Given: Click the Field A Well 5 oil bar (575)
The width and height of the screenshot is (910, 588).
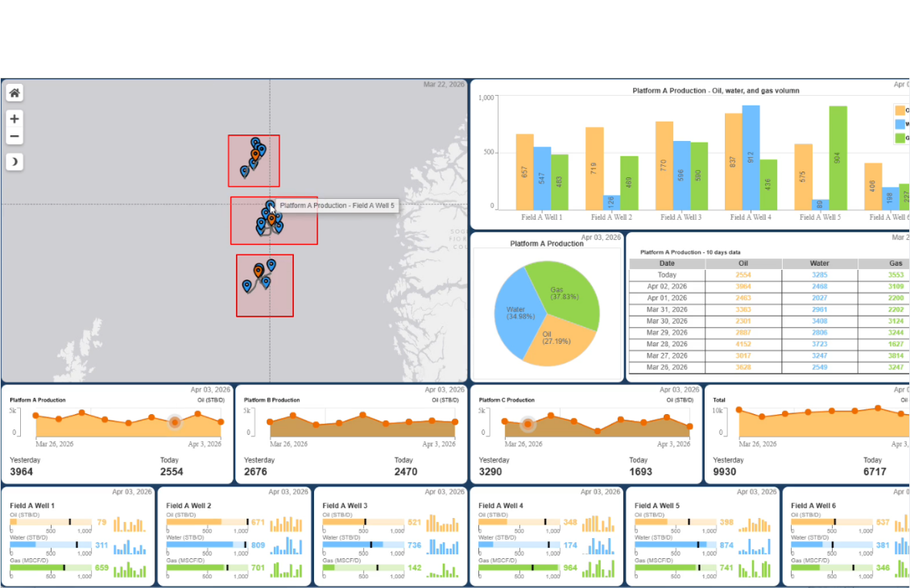Looking at the screenshot, I should coord(803,177).
